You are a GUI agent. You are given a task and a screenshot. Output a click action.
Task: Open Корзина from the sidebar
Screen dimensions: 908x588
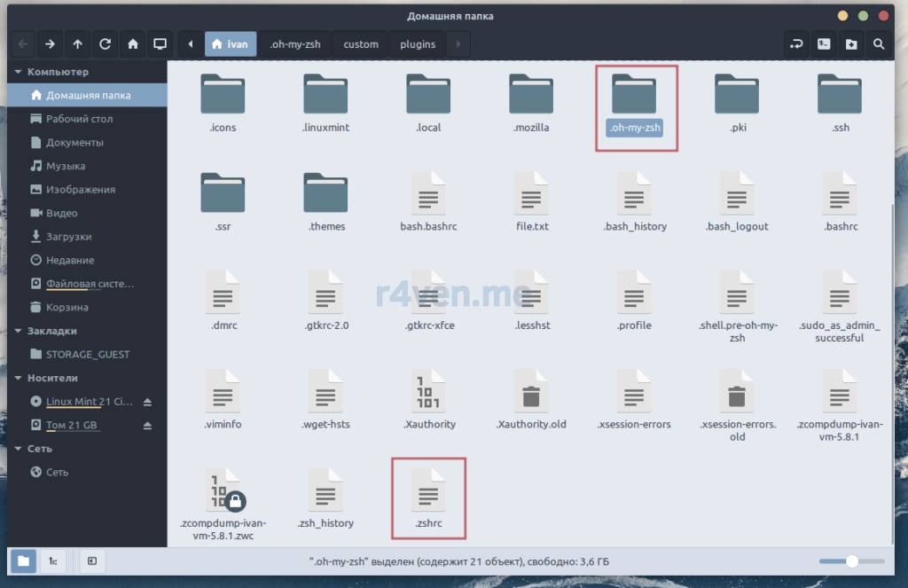(x=67, y=308)
